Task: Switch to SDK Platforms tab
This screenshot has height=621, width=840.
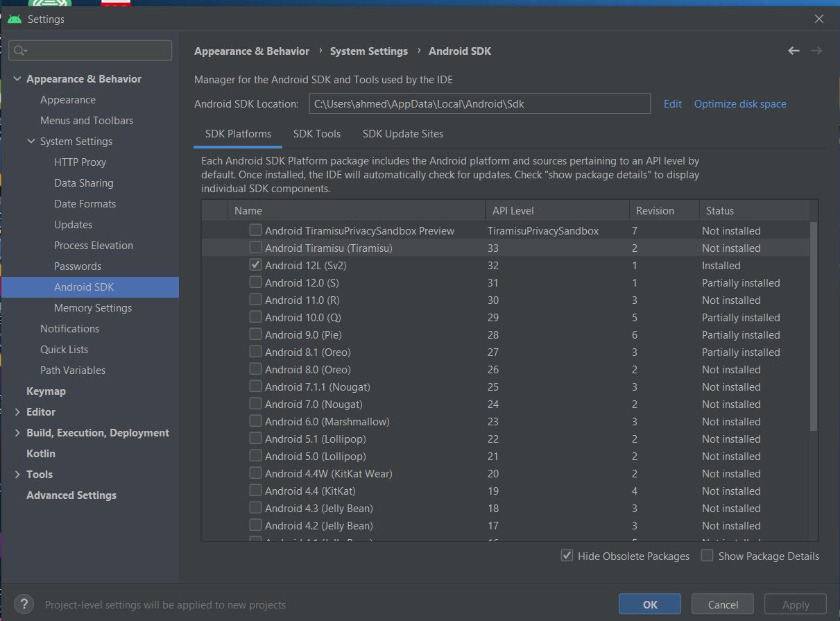Action: pyautogui.click(x=238, y=134)
